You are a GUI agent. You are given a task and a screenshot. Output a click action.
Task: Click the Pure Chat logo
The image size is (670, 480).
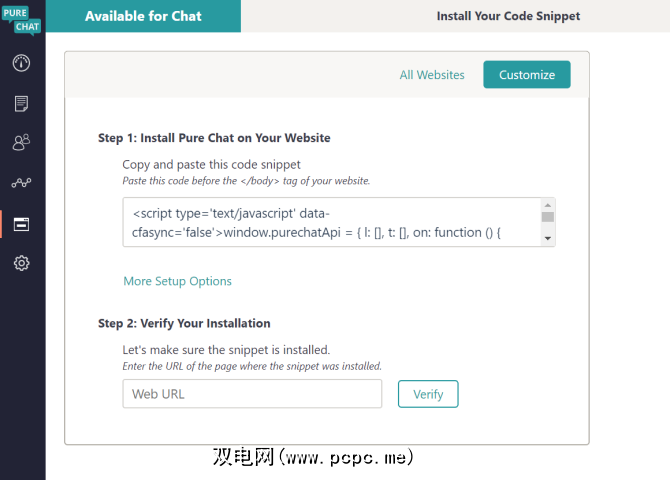point(22,19)
